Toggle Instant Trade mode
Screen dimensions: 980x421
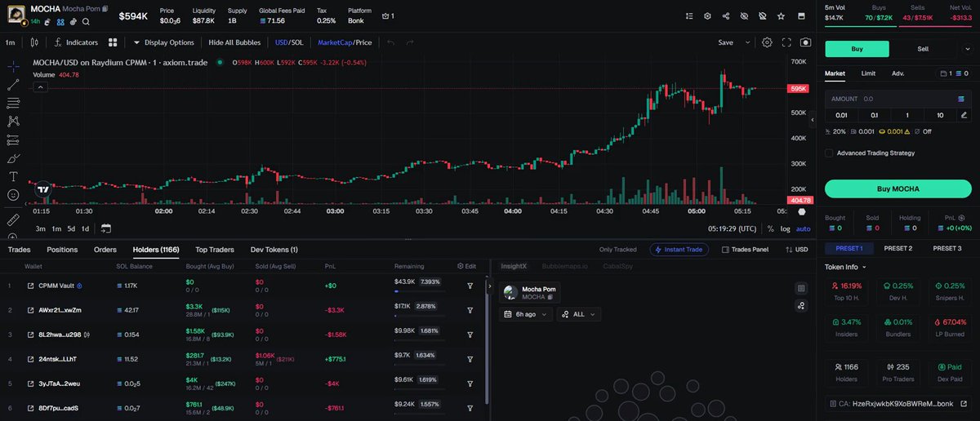coord(679,250)
